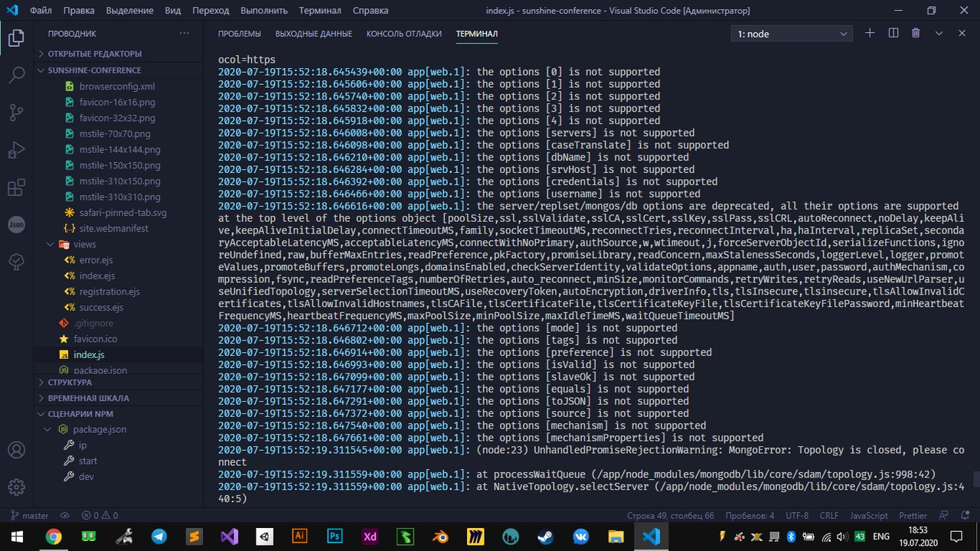Open .gitignore file
980x551 pixels.
(93, 323)
